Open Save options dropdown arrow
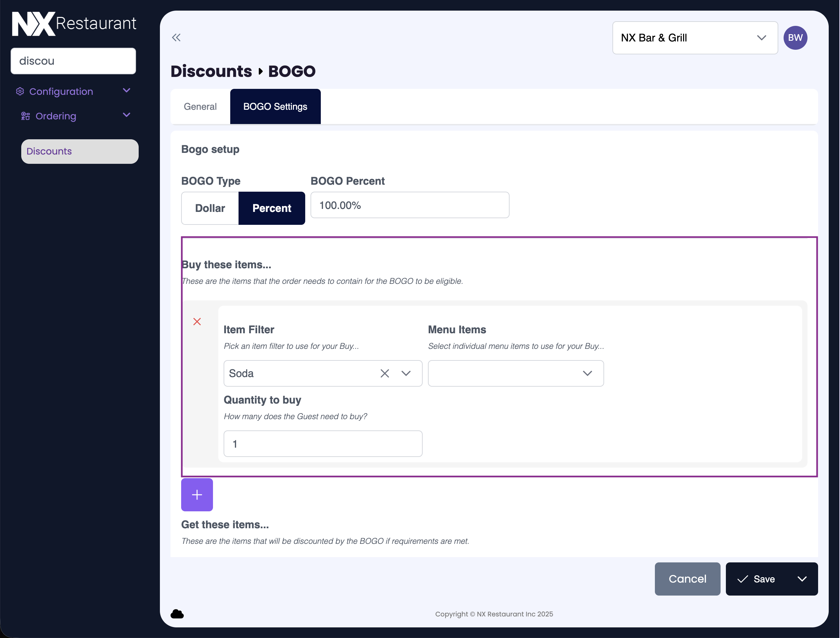 click(x=802, y=579)
